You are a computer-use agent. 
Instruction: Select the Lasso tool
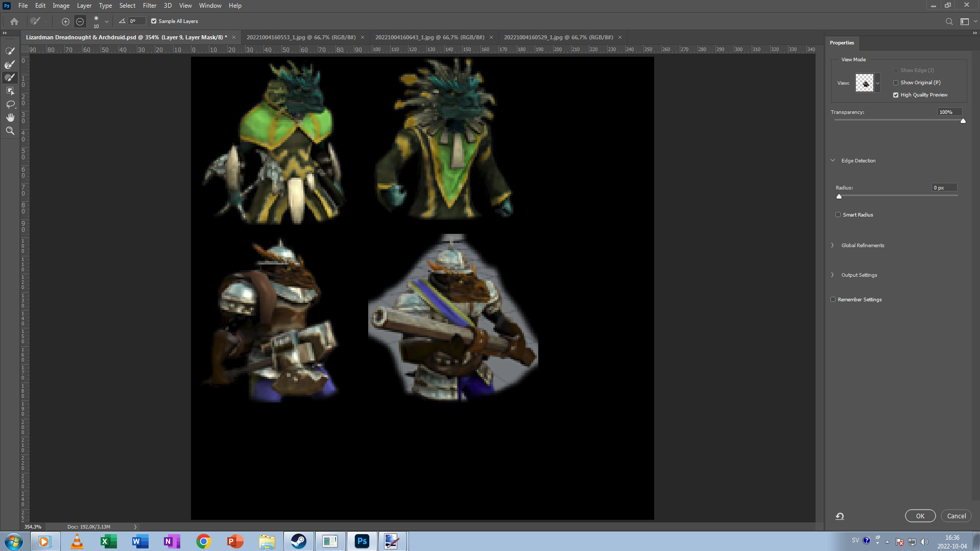10,104
